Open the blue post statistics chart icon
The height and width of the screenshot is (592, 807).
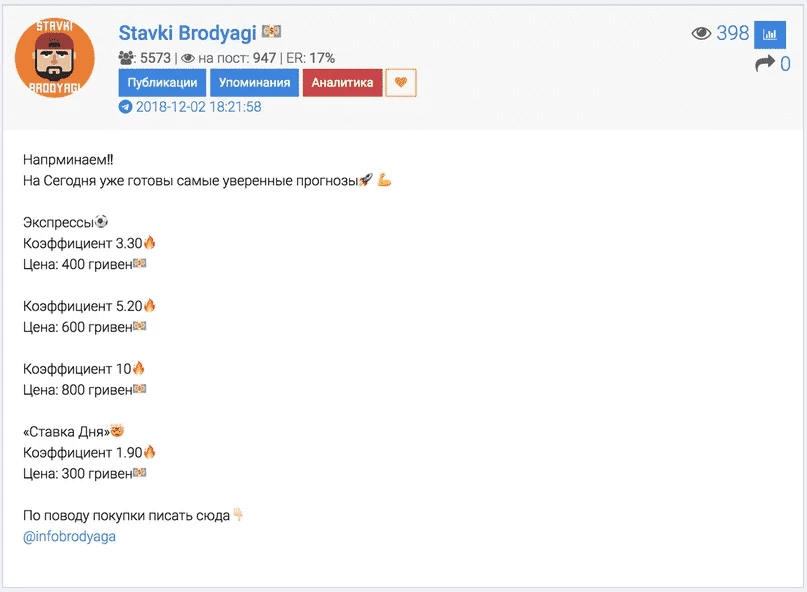pos(769,34)
